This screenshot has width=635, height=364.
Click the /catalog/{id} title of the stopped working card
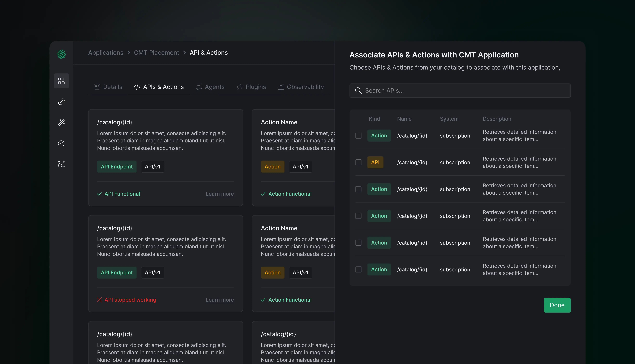[x=115, y=228]
